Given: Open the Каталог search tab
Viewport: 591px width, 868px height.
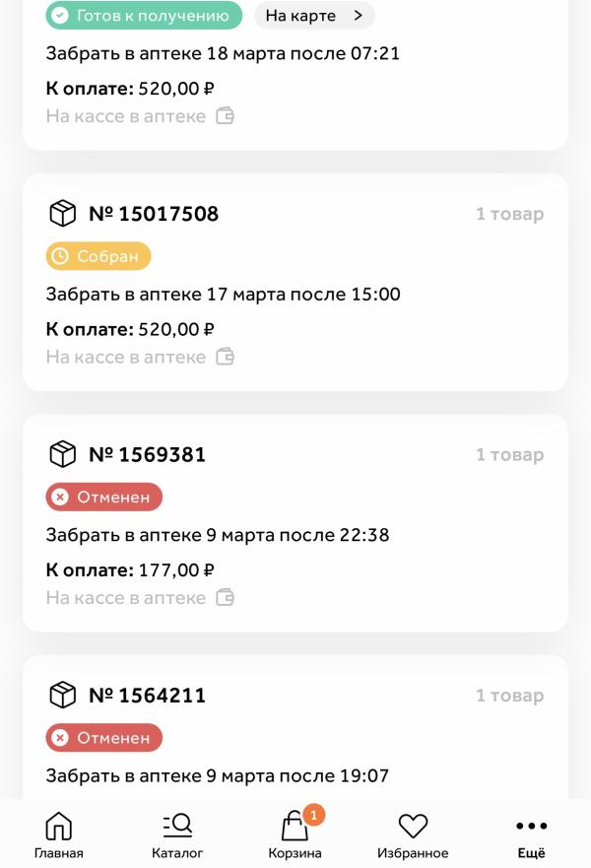Looking at the screenshot, I should [x=177, y=835].
